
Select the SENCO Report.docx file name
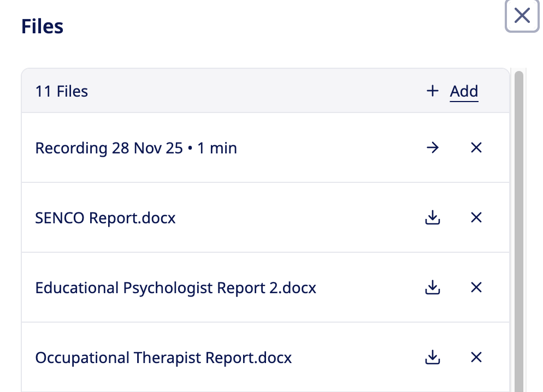pyautogui.click(x=105, y=218)
